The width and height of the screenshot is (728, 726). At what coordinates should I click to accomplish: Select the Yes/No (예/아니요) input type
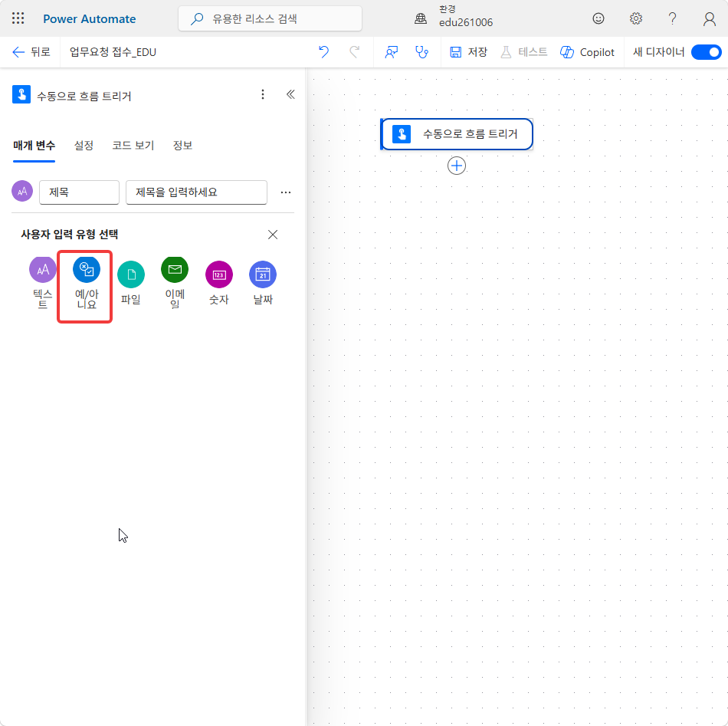pos(87,284)
